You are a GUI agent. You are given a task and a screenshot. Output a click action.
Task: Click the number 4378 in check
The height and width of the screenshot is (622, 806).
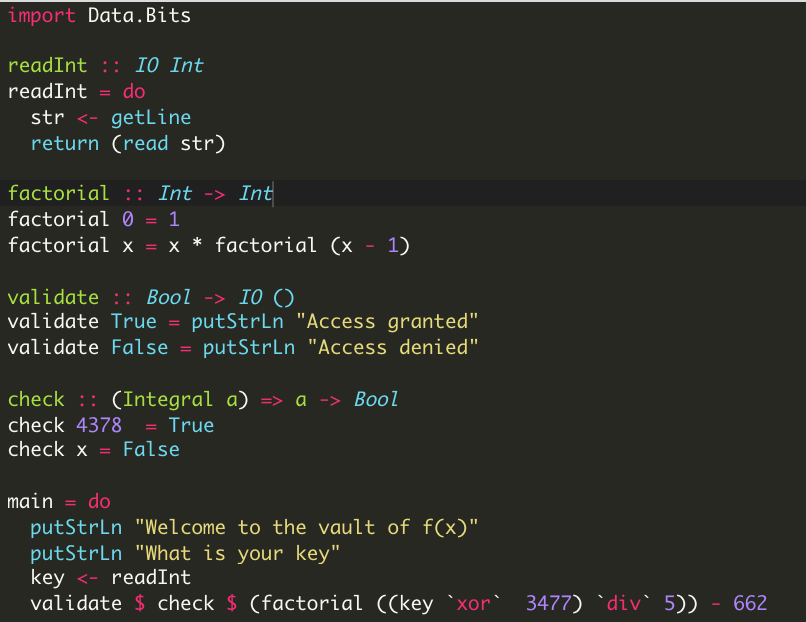point(98,425)
